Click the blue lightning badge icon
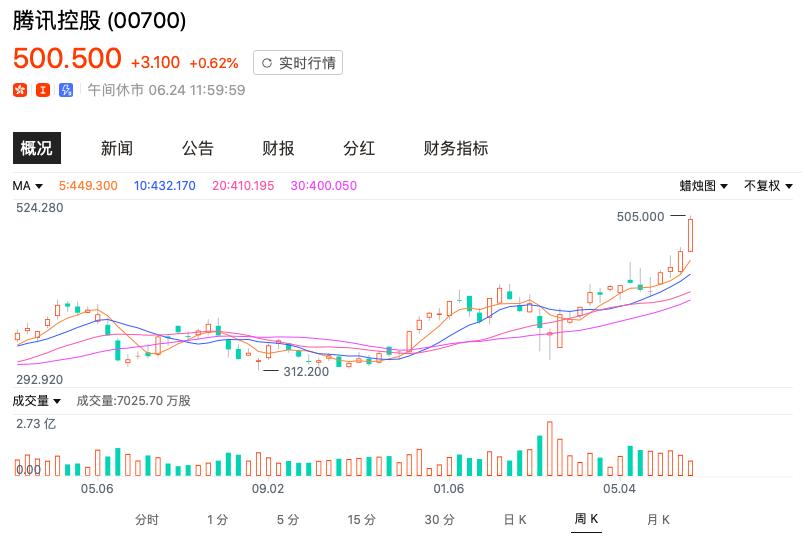Image resolution: width=802 pixels, height=547 pixels. (x=67, y=90)
